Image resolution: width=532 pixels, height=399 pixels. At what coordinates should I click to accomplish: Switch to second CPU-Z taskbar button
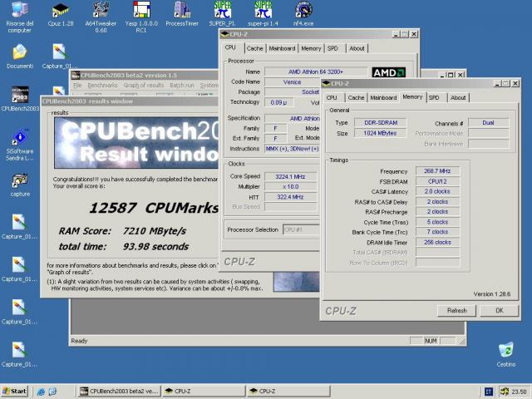click(288, 392)
